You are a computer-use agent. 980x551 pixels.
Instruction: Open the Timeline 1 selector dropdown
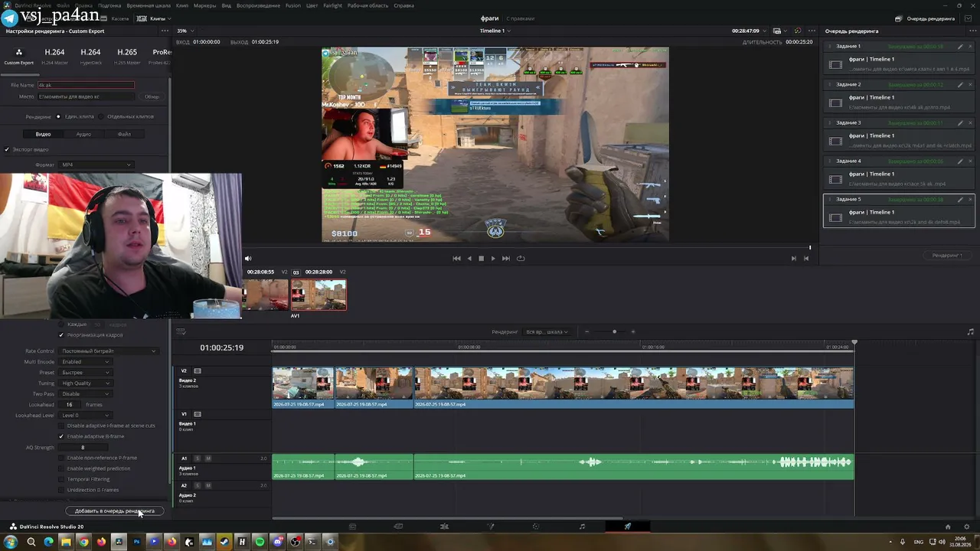pos(495,31)
